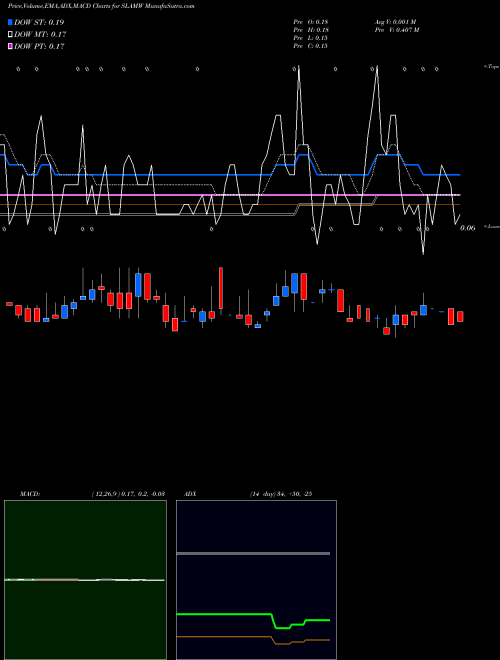Viewport: 500px width, 660px height.
Task: Click the 'Pre C: 0.15' close value
Action: tap(310, 46)
